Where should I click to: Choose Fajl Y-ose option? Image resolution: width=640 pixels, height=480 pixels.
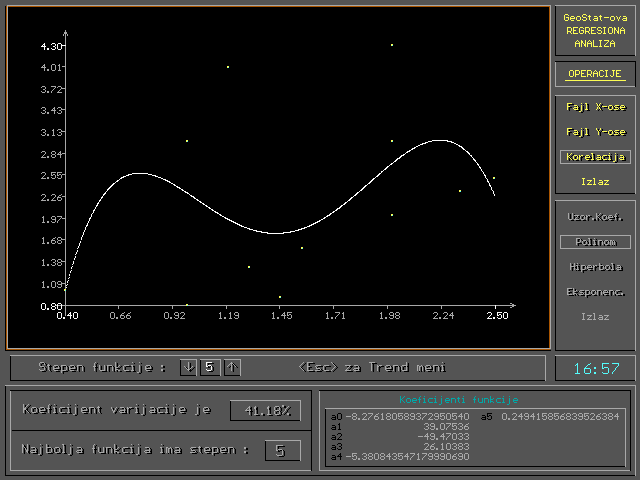click(595, 131)
